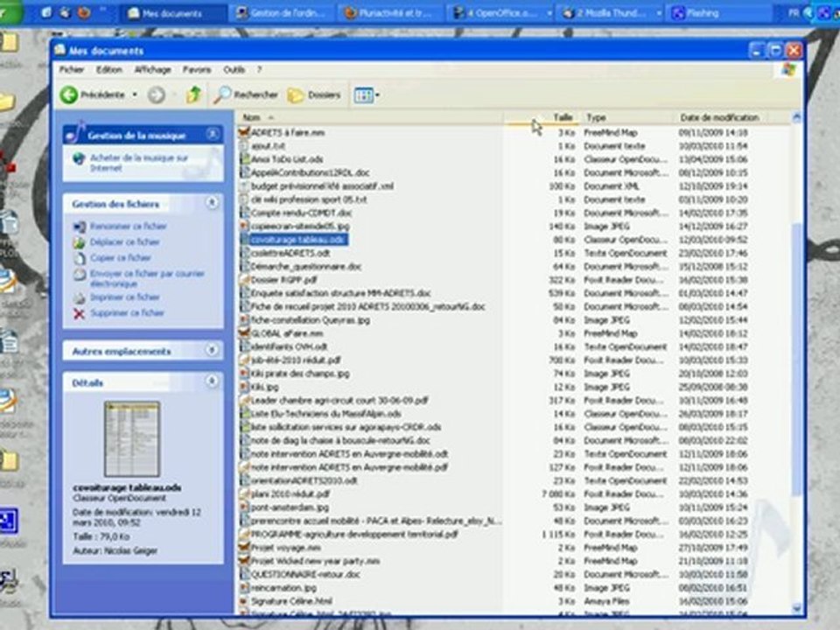Image resolution: width=840 pixels, height=630 pixels.
Task: Open the Affichage menu
Action: [x=152, y=70]
